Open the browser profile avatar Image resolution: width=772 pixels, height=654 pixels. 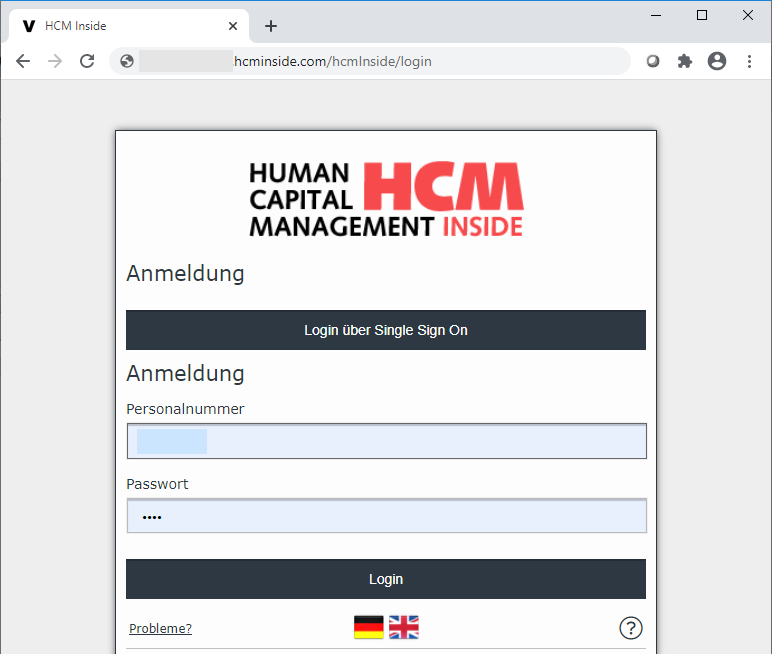[x=717, y=61]
